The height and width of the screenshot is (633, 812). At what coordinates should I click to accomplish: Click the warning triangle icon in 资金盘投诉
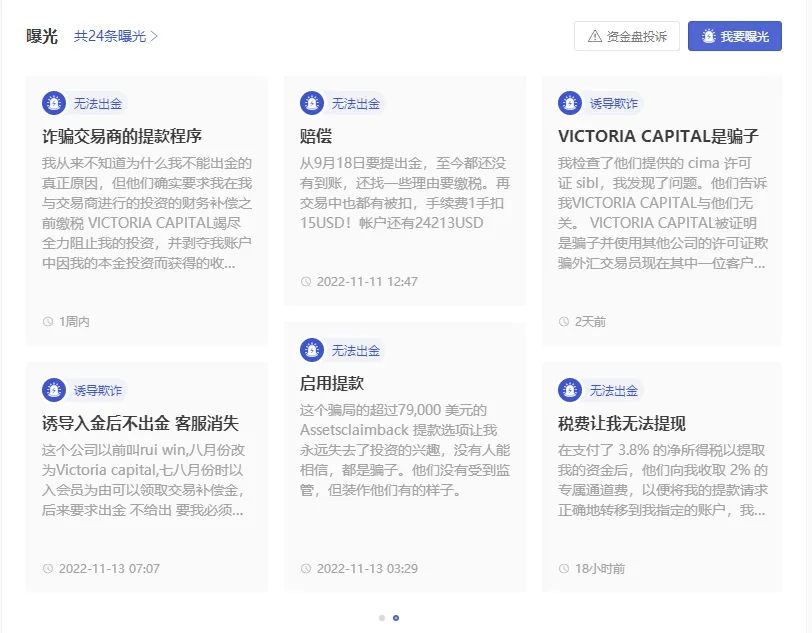(595, 36)
